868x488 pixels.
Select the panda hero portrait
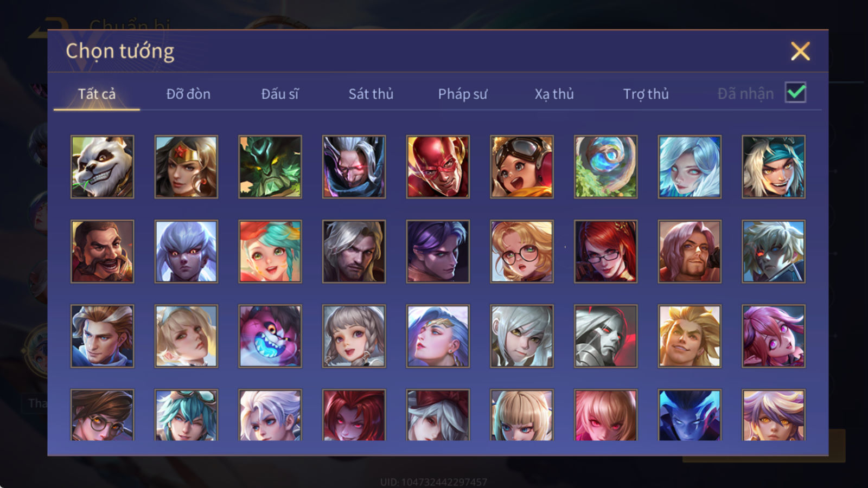(x=102, y=166)
